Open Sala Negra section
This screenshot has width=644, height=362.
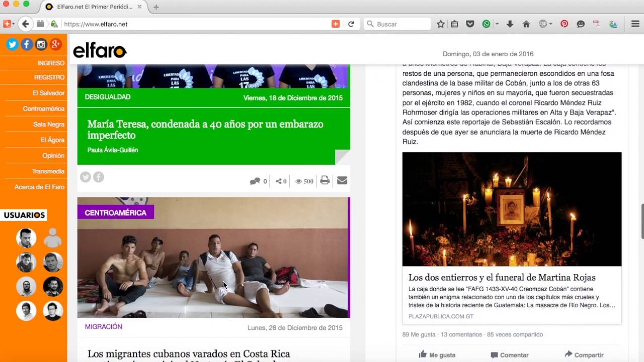tap(49, 124)
